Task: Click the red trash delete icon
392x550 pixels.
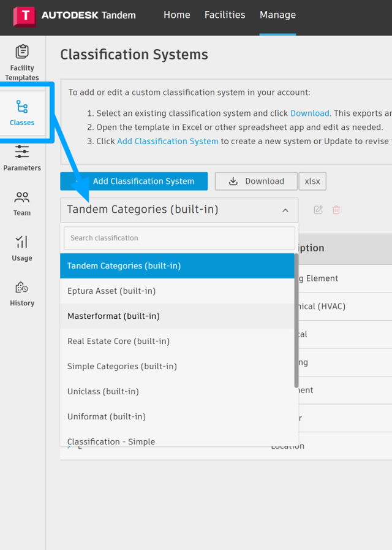Action: pos(336,210)
